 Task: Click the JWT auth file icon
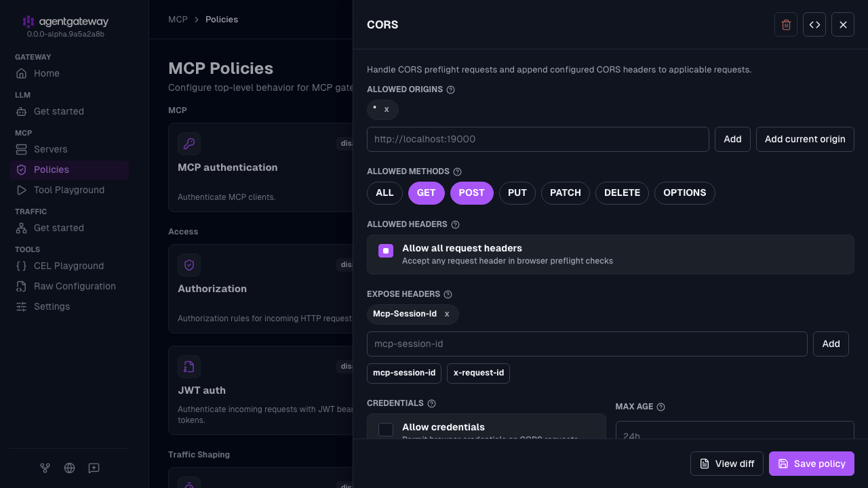[189, 367]
